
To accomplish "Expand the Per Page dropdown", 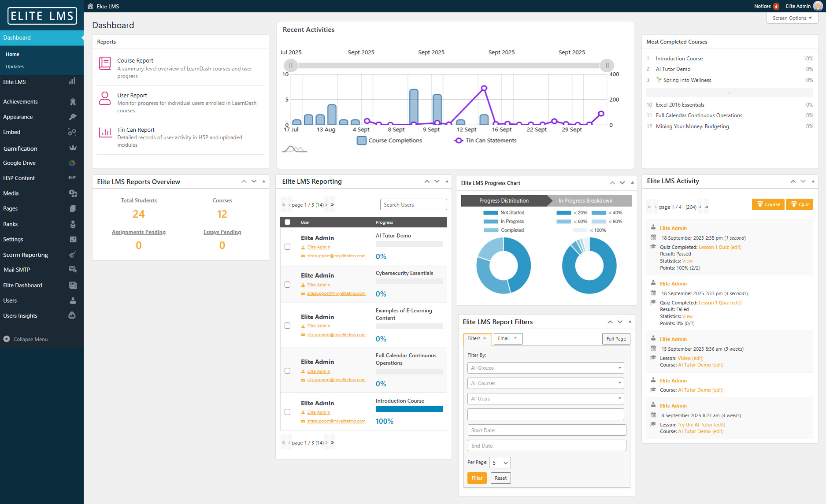I will coord(500,463).
